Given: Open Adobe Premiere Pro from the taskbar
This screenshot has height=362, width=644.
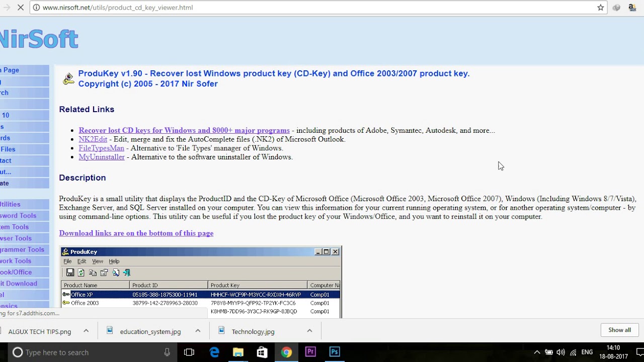Looking at the screenshot, I should (x=310, y=352).
